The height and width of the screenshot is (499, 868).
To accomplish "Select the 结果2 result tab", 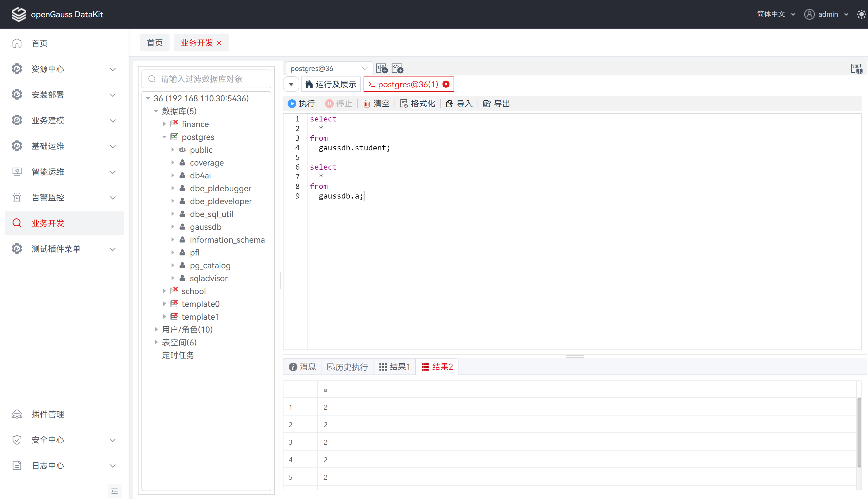I will tap(437, 367).
